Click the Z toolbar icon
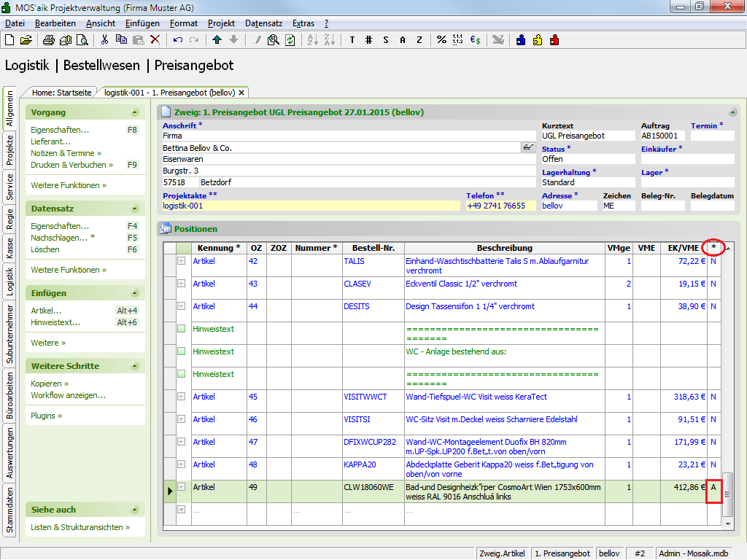 pyautogui.click(x=419, y=40)
